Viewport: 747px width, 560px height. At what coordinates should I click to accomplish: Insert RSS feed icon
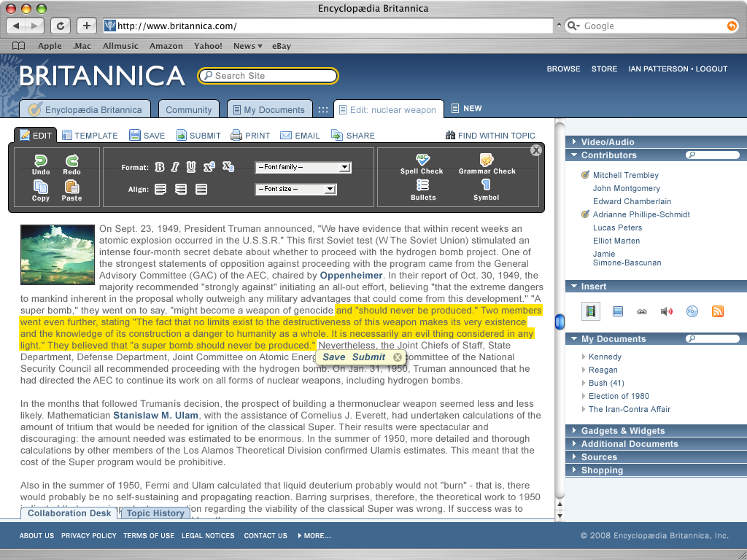click(718, 311)
